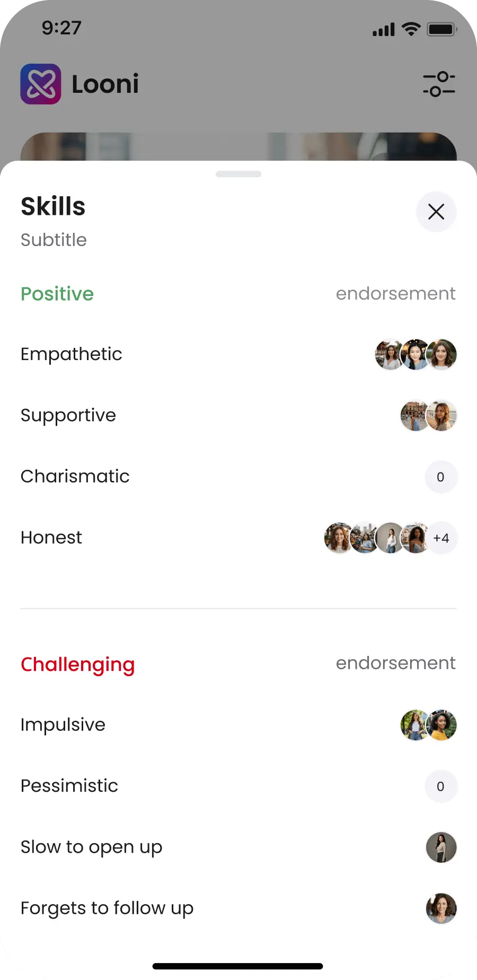Select the Positive section heading

point(57,294)
